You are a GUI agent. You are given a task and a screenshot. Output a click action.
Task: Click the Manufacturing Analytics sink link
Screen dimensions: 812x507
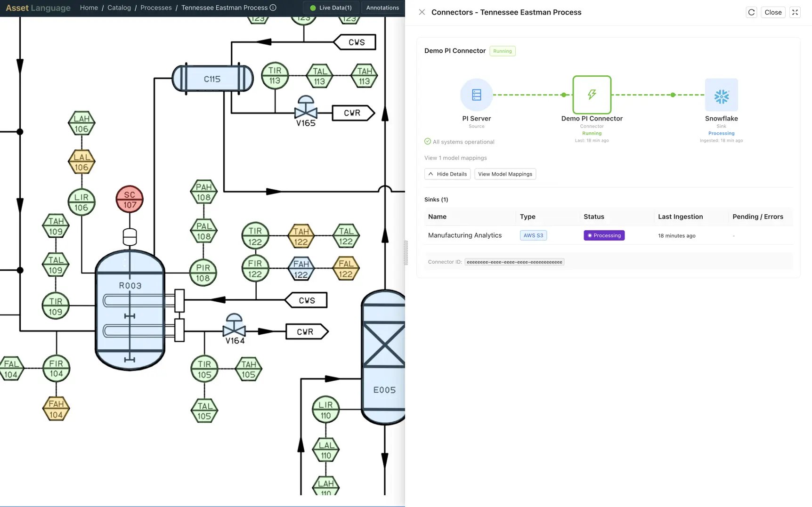464,235
